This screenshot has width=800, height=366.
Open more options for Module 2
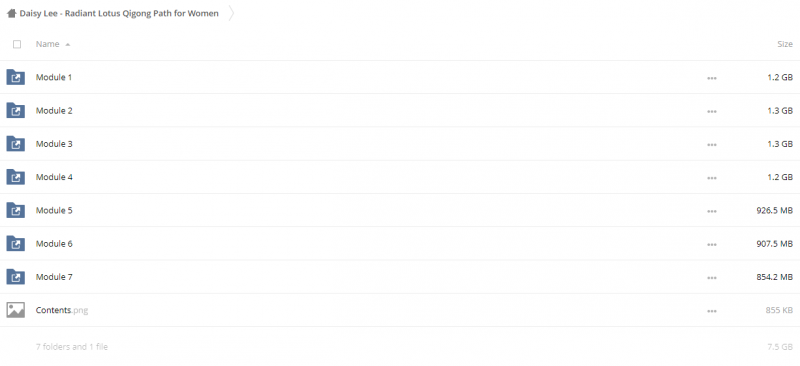[x=712, y=111]
